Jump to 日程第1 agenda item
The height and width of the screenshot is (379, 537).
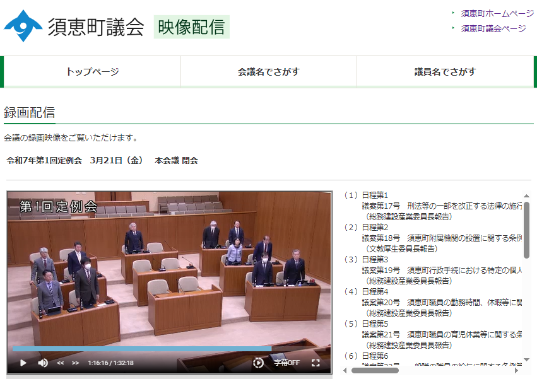375,195
